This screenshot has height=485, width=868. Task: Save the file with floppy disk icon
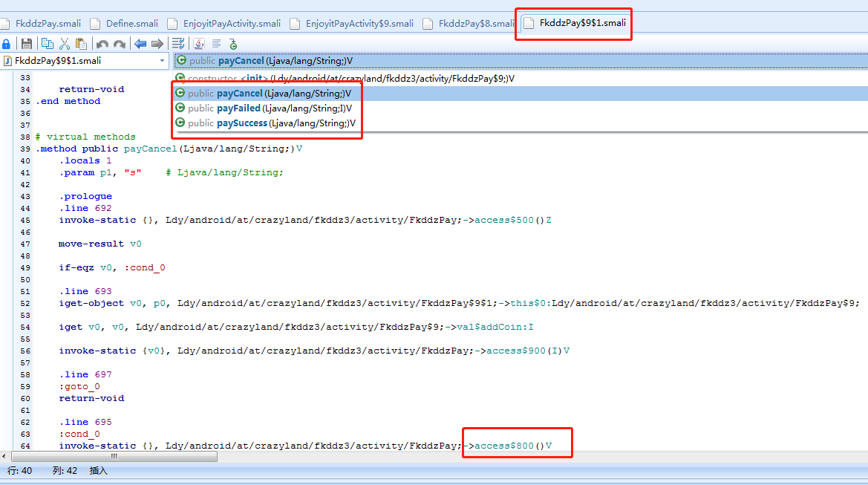tap(27, 44)
